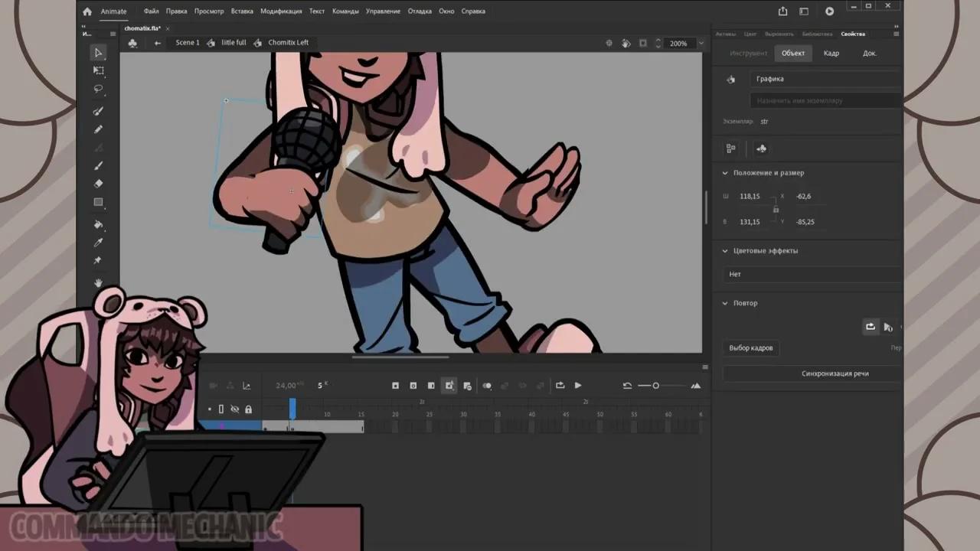Switch to the Кадр properties tab
The width and height of the screenshot is (980, 551).
[831, 54]
